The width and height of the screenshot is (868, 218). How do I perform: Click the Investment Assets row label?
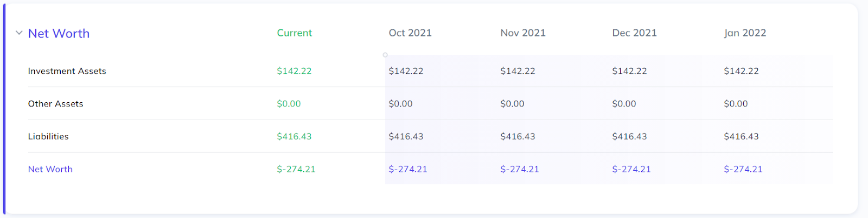tap(67, 71)
